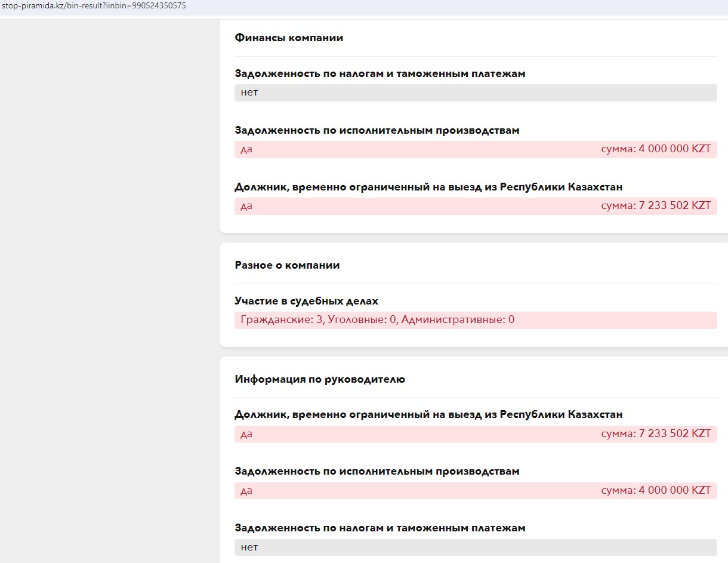
Task: Click "да" in руководитель travel restriction row
Action: [246, 433]
